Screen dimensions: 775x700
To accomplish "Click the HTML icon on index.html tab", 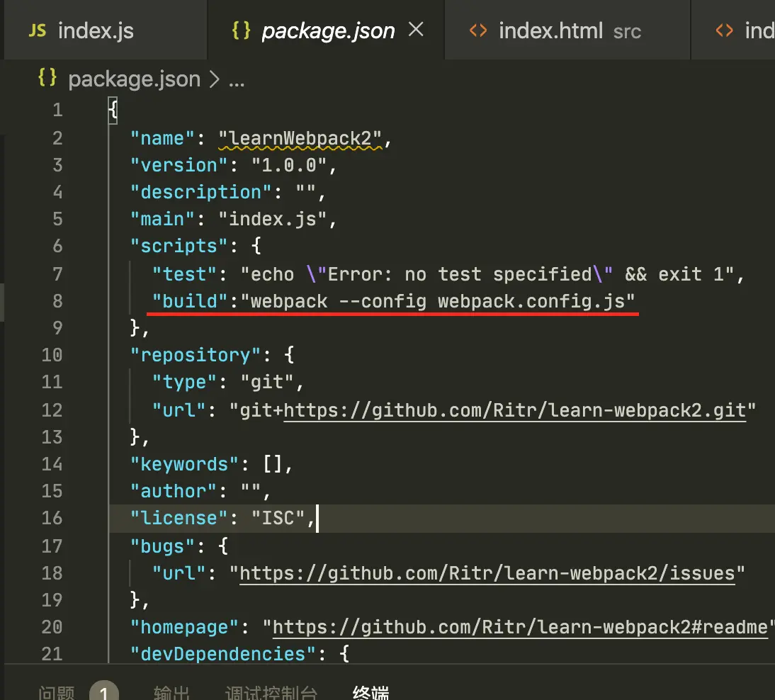I will pyautogui.click(x=478, y=30).
